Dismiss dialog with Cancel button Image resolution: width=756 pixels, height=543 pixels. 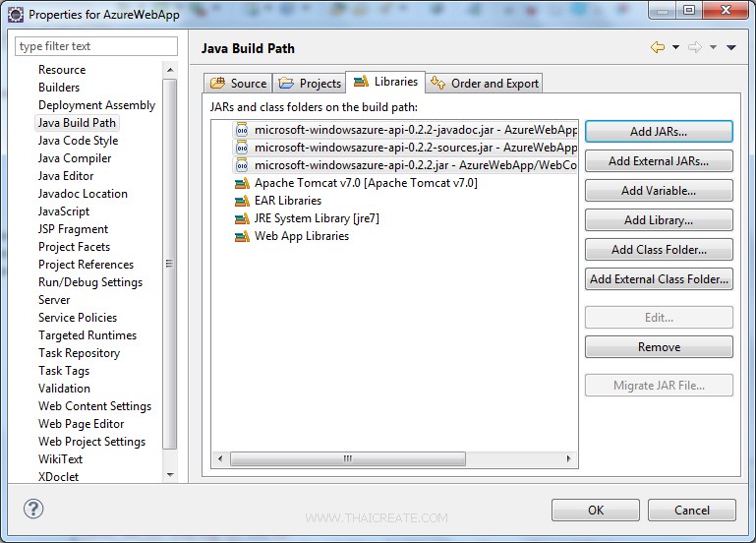(692, 510)
